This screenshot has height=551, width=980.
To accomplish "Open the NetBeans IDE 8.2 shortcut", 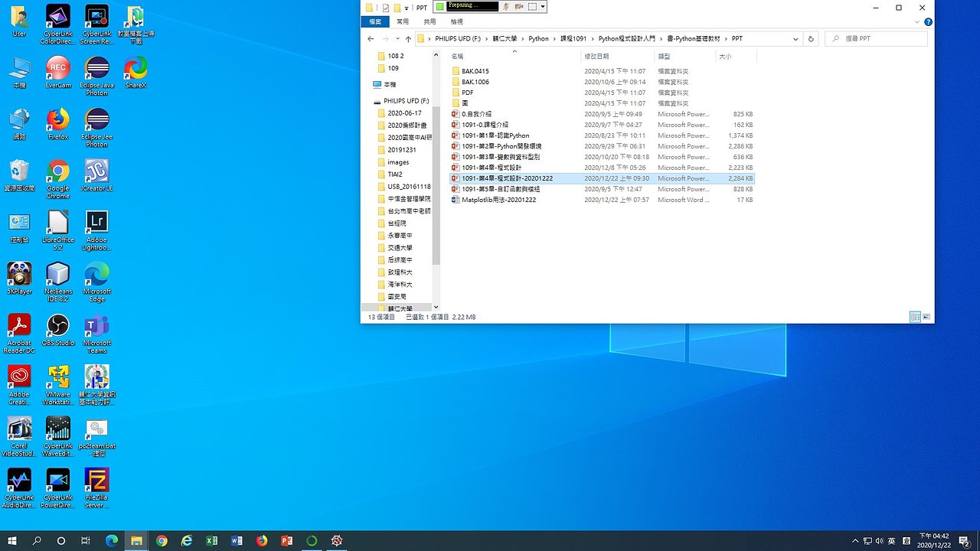I will [x=58, y=281].
